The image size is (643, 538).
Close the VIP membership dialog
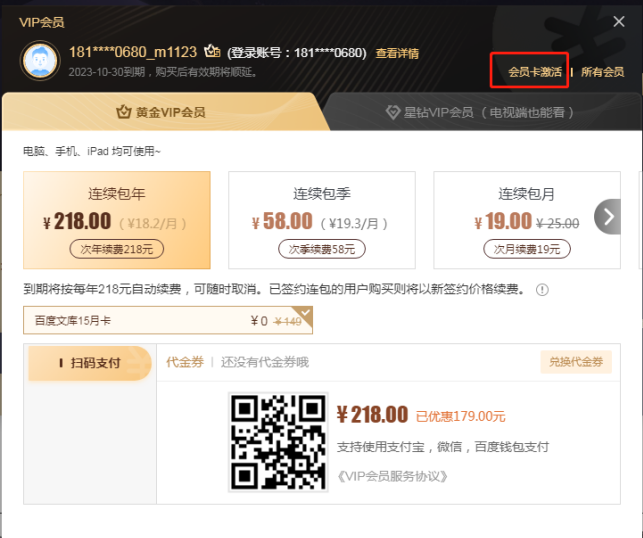[x=618, y=21]
